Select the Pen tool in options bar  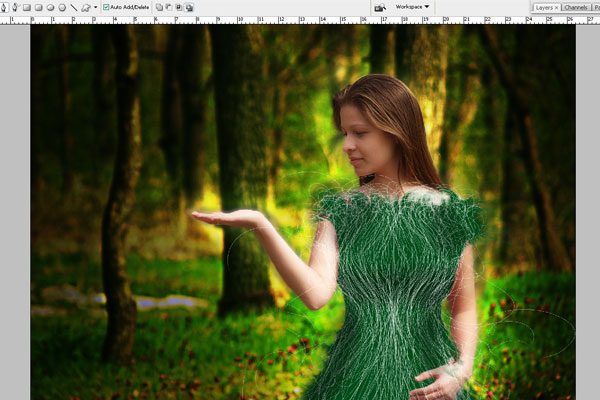point(4,7)
